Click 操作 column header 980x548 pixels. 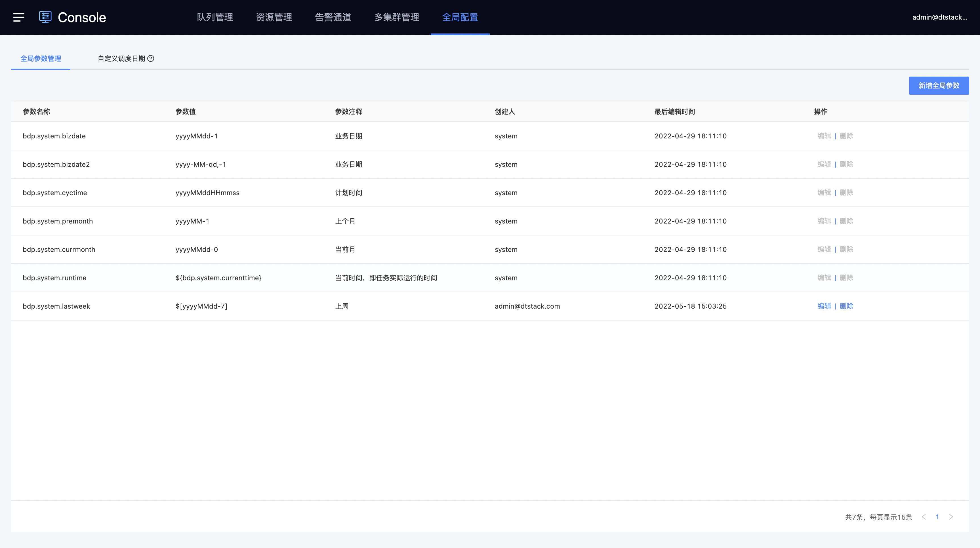click(x=821, y=111)
